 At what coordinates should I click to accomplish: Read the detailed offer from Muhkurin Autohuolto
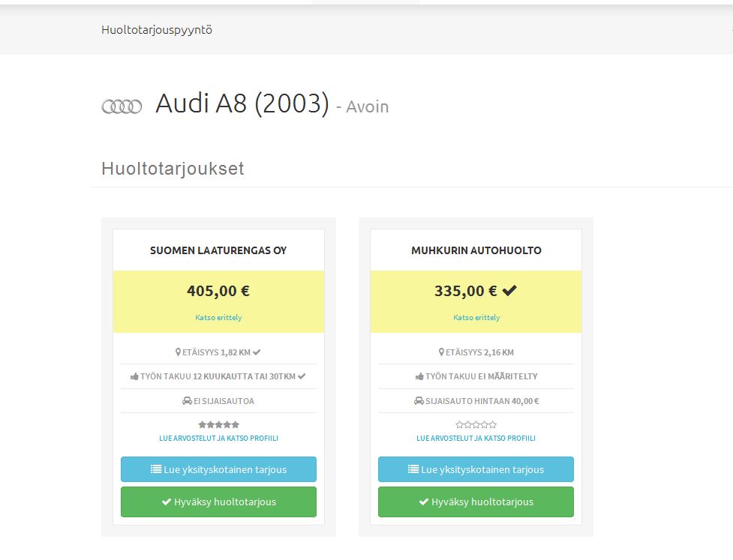(476, 469)
